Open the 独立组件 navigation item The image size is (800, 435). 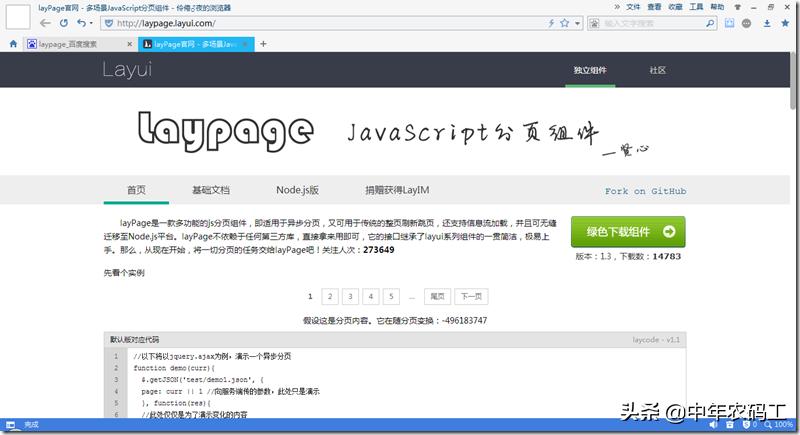click(590, 70)
